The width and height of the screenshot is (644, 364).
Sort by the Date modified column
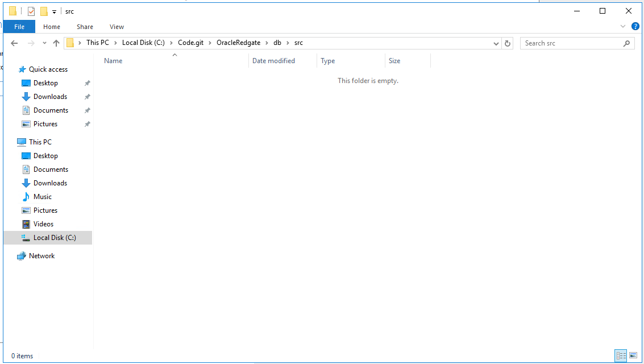[x=273, y=61]
